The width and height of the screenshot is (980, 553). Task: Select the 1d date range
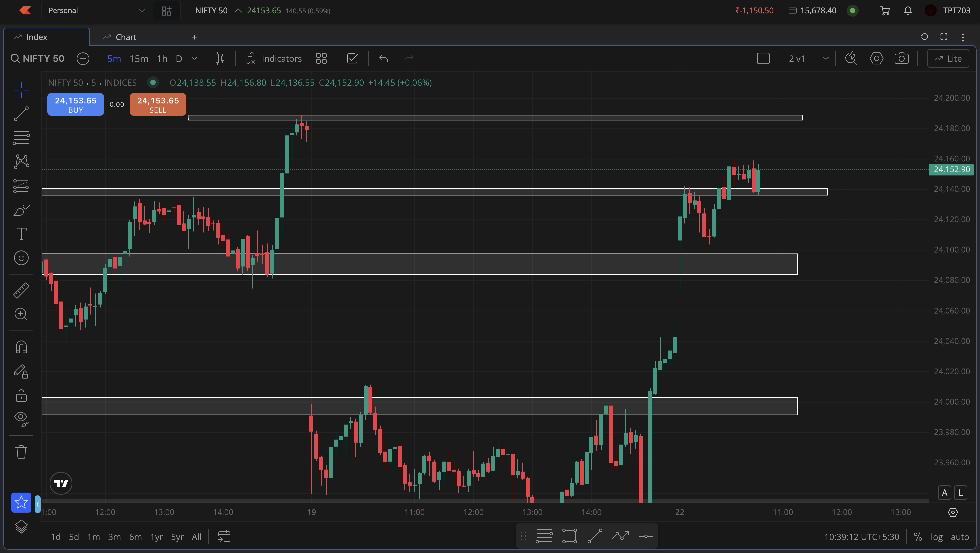[56, 537]
